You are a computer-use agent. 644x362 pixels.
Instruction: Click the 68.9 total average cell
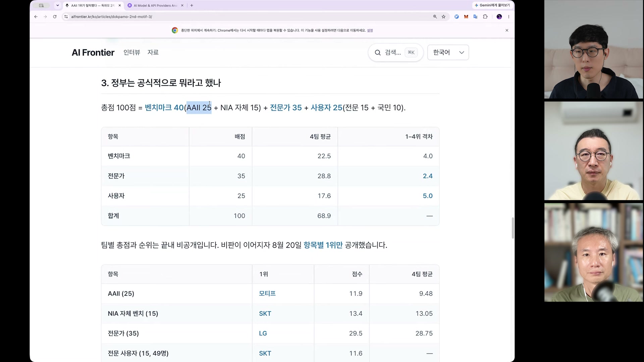324,216
